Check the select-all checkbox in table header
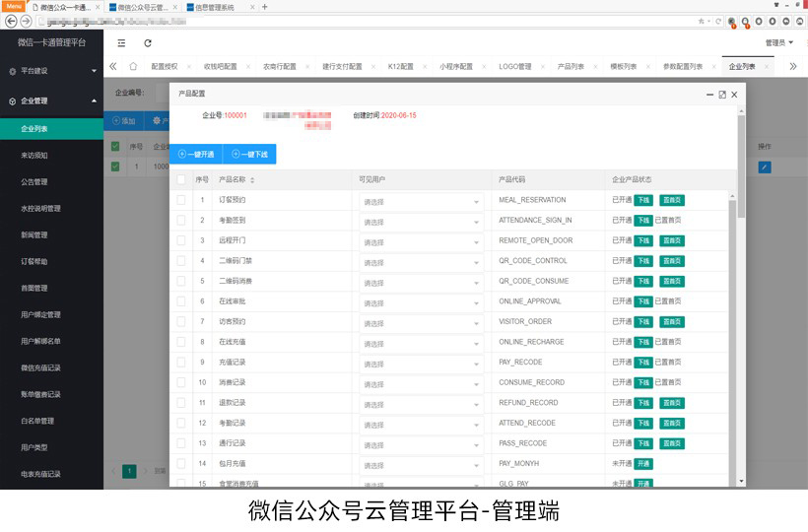 pos(180,180)
